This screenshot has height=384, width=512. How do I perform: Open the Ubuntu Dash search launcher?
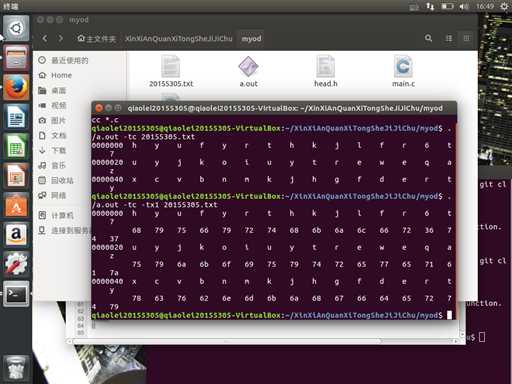pos(16,28)
